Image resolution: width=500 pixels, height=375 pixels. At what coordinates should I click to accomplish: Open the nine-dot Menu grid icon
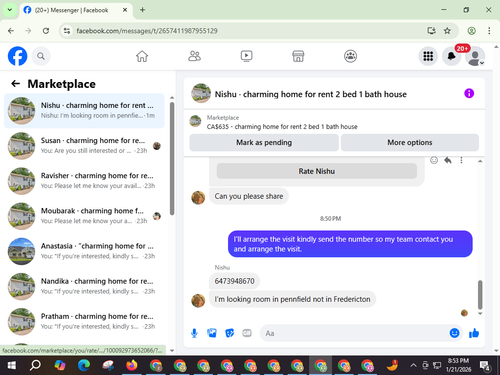(x=428, y=56)
